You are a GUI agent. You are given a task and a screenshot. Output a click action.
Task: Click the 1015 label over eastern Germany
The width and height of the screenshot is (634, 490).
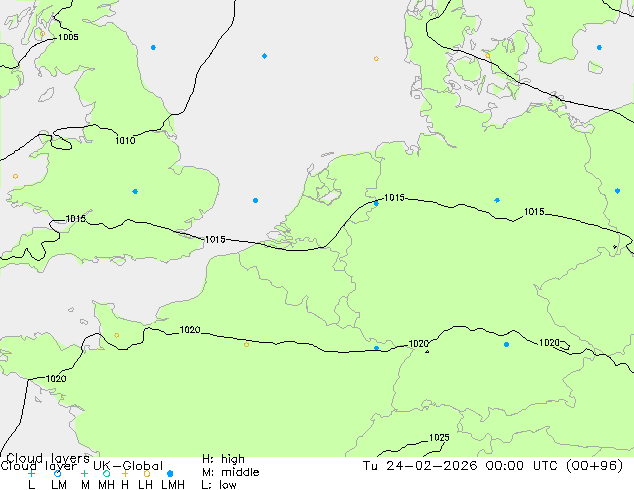534,212
